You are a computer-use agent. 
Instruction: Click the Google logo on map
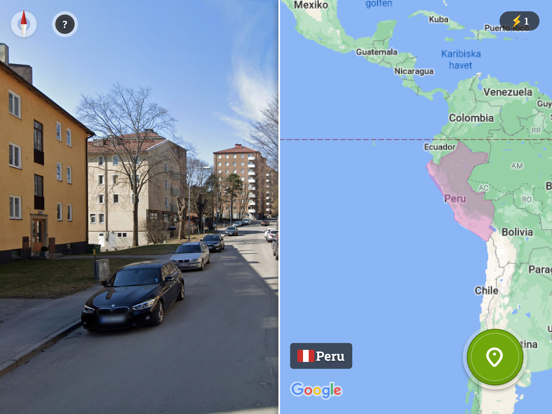click(x=316, y=390)
